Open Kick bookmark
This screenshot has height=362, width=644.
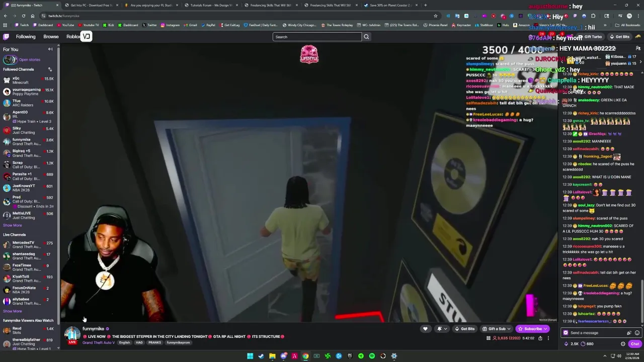(x=109, y=25)
